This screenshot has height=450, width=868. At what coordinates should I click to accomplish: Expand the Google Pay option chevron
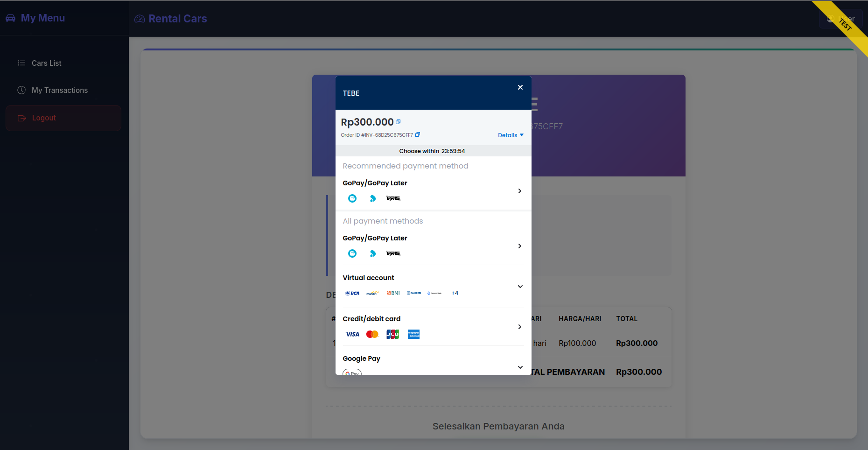pyautogui.click(x=520, y=367)
